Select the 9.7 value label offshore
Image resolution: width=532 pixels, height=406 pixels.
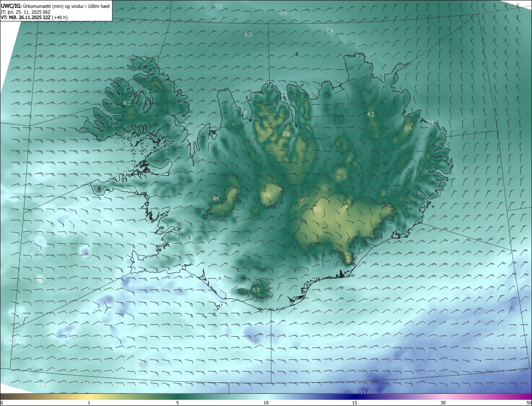click(x=5, y=381)
